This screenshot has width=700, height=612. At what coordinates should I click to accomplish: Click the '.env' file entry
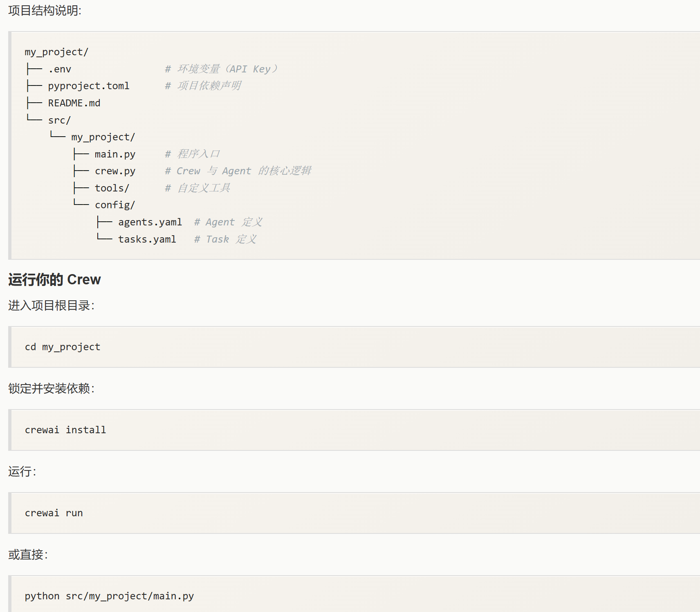[x=60, y=69]
